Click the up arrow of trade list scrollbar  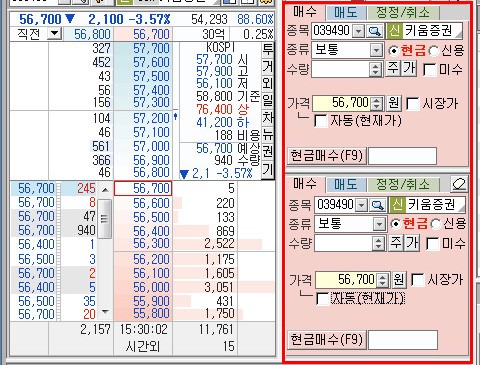click(105, 190)
